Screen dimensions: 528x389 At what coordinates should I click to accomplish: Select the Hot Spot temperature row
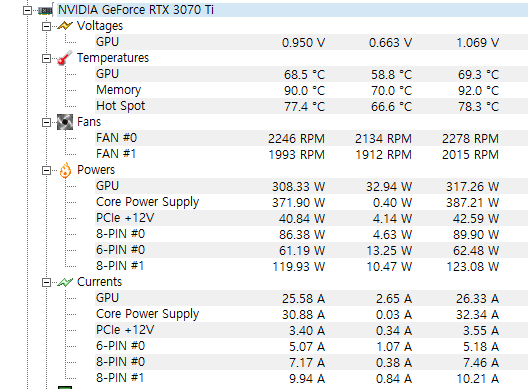pos(311,106)
